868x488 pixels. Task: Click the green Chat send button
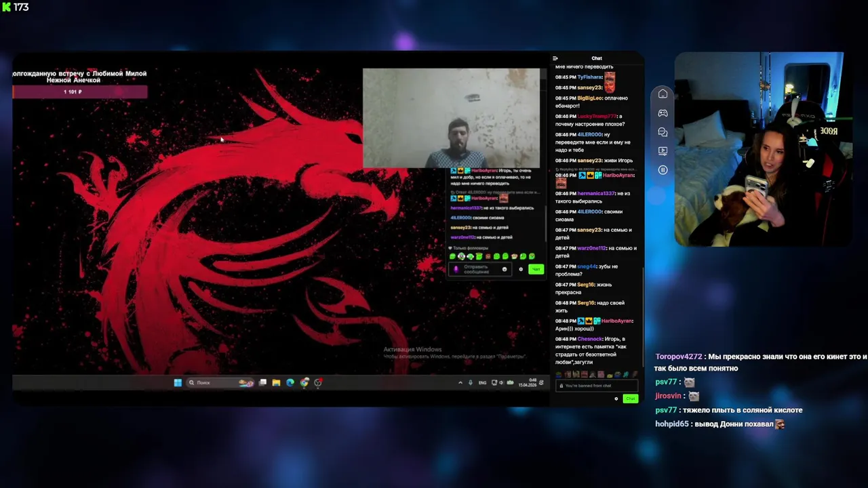tap(630, 399)
